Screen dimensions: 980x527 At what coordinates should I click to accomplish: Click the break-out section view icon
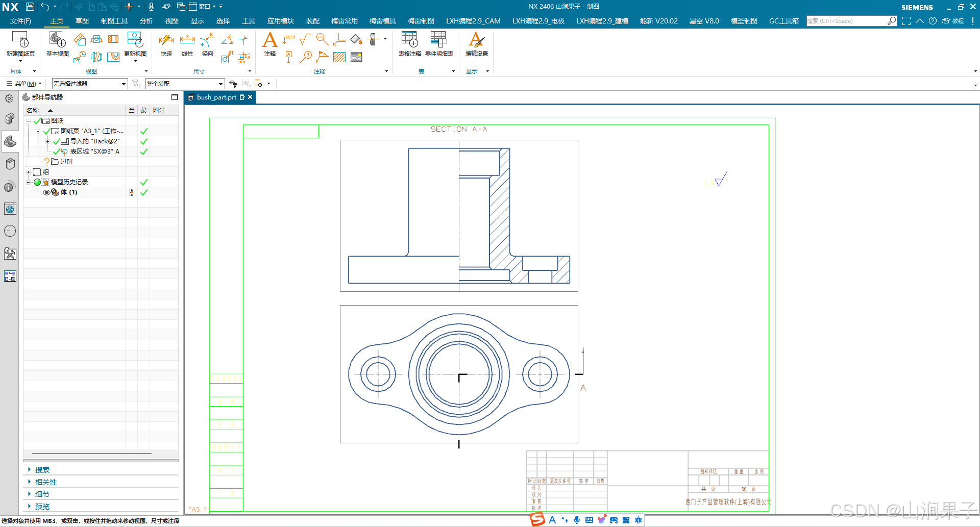pyautogui.click(x=113, y=57)
